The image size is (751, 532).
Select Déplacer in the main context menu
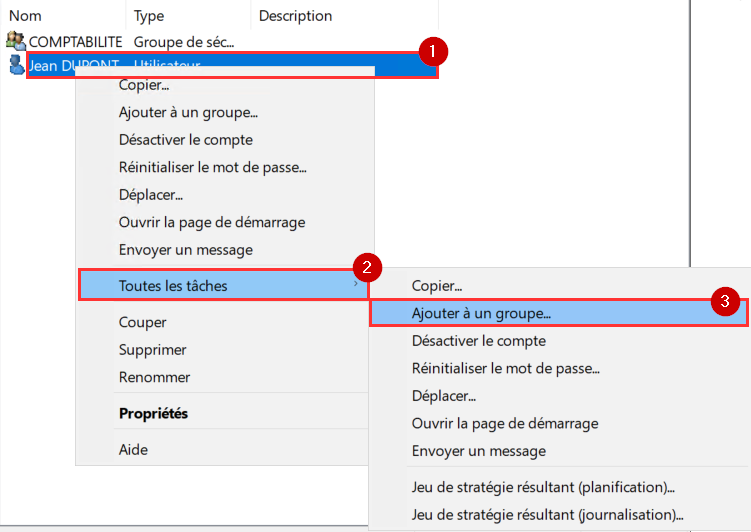(x=150, y=195)
